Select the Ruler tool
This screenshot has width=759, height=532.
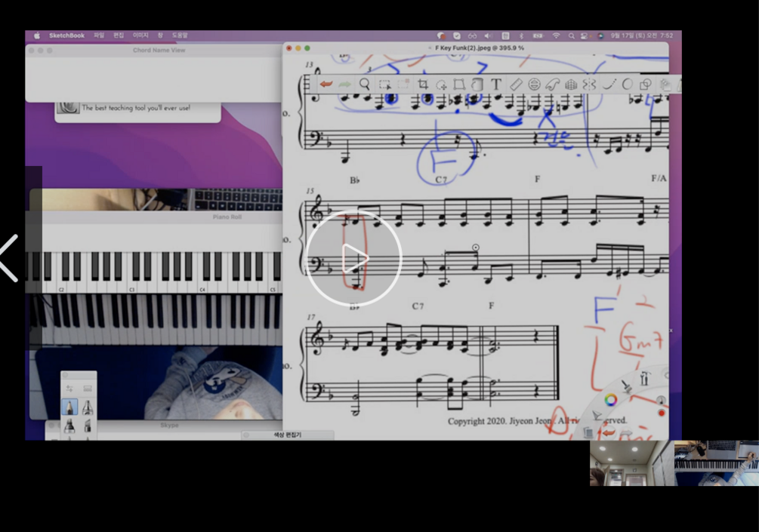pos(516,85)
